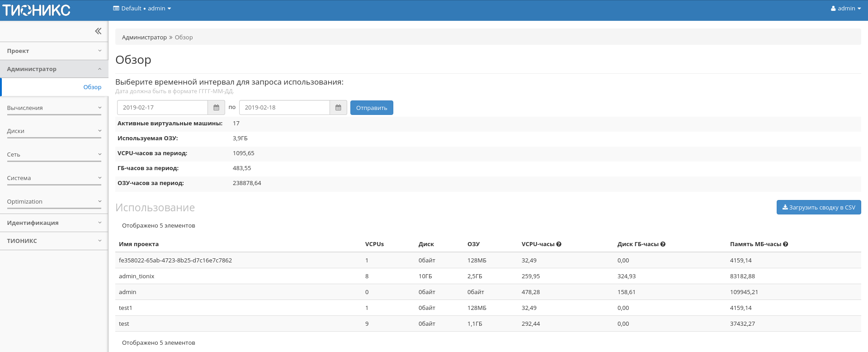The height and width of the screenshot is (352, 868).
Task: Click the start date field 2019-02-17
Action: (x=162, y=108)
